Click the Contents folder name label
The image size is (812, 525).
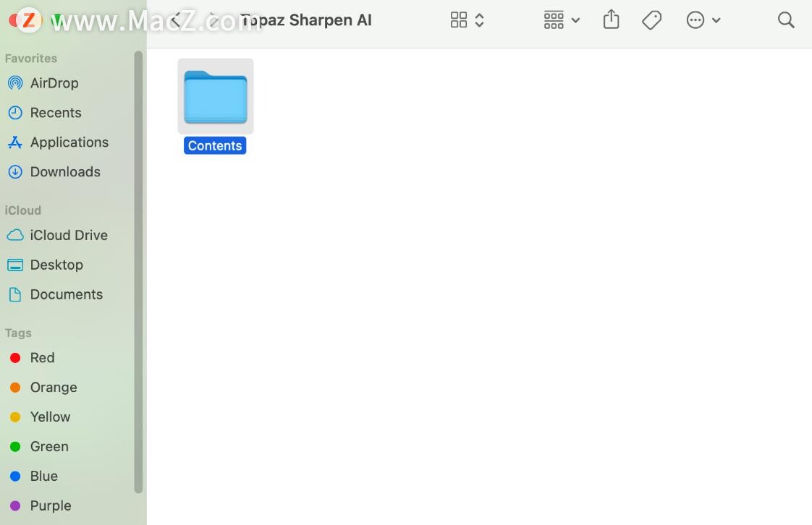[215, 145]
